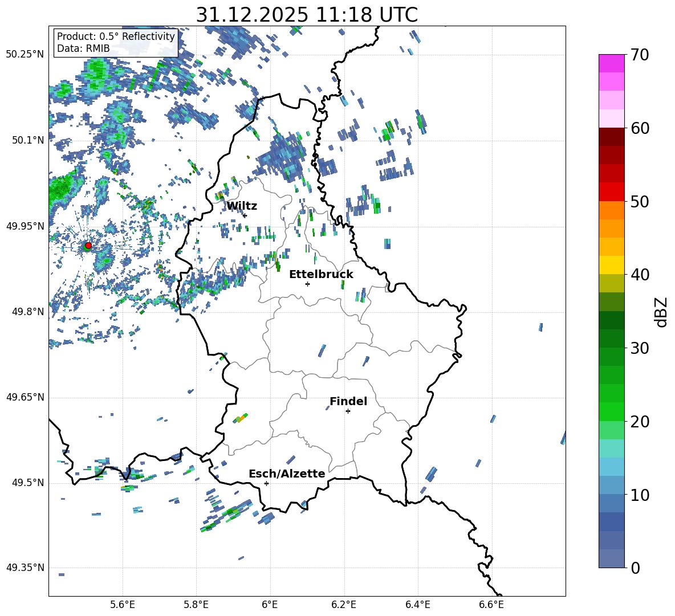Click the Ettelbruck city label
Screen dimensions: 675x616
click(321, 275)
